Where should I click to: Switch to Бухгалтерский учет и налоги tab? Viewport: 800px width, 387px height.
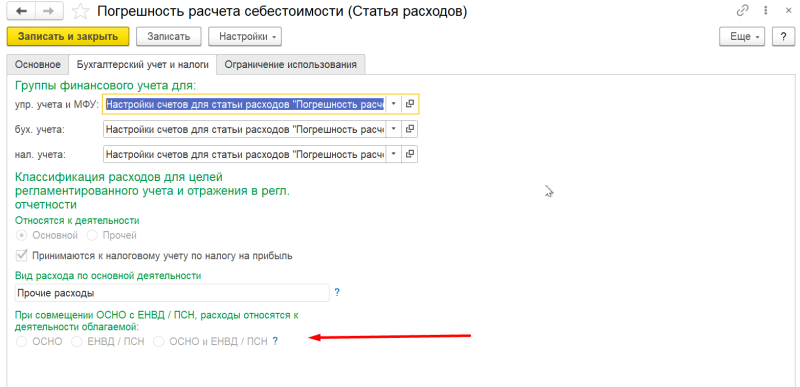pyautogui.click(x=142, y=65)
